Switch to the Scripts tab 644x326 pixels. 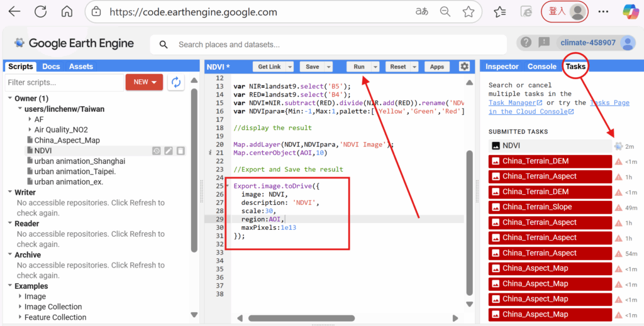(20, 67)
